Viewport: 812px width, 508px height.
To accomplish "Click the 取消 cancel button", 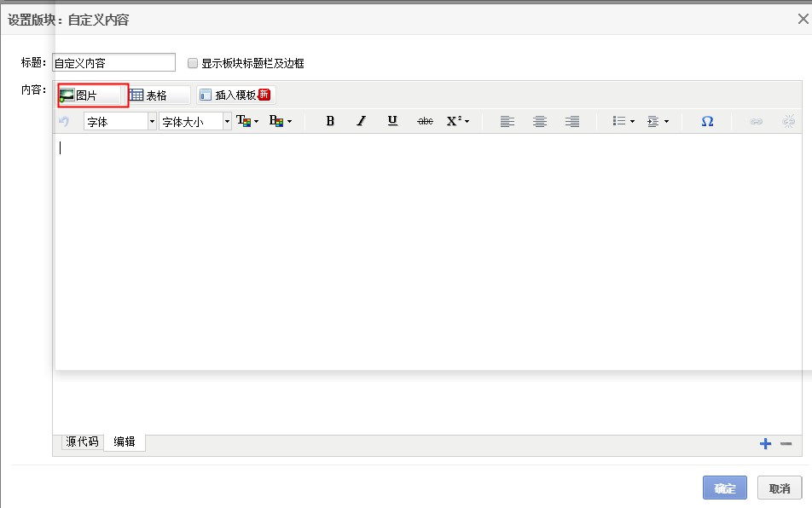I will click(x=780, y=488).
